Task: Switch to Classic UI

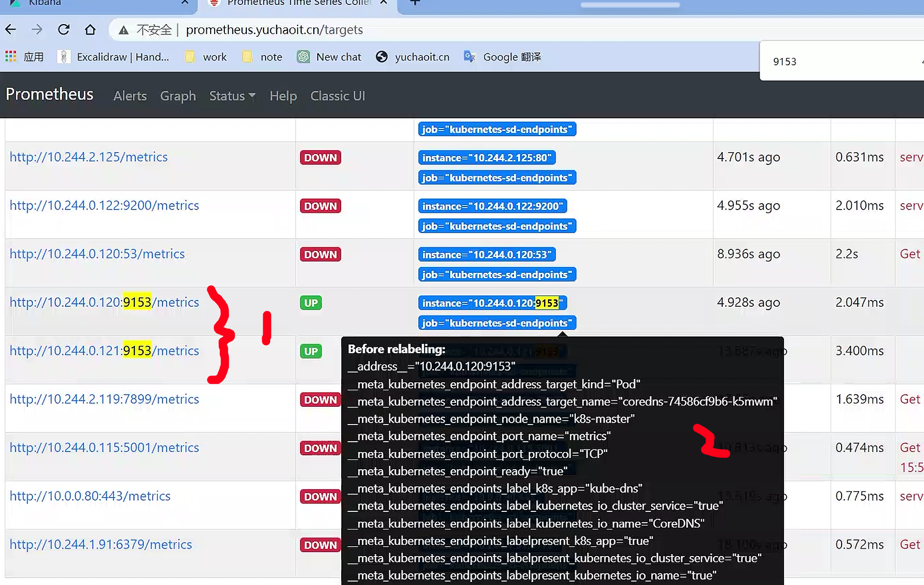Action: coord(338,96)
